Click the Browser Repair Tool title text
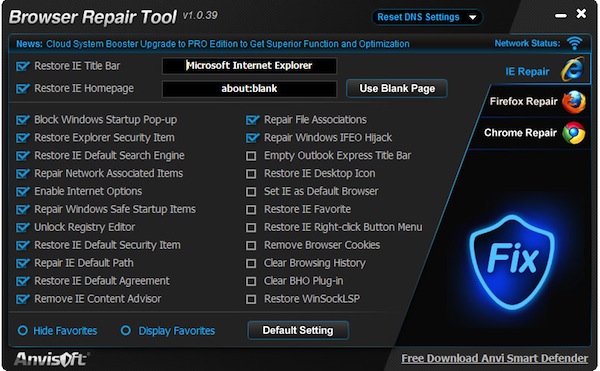Viewport: 600px width, 371px height. point(93,17)
